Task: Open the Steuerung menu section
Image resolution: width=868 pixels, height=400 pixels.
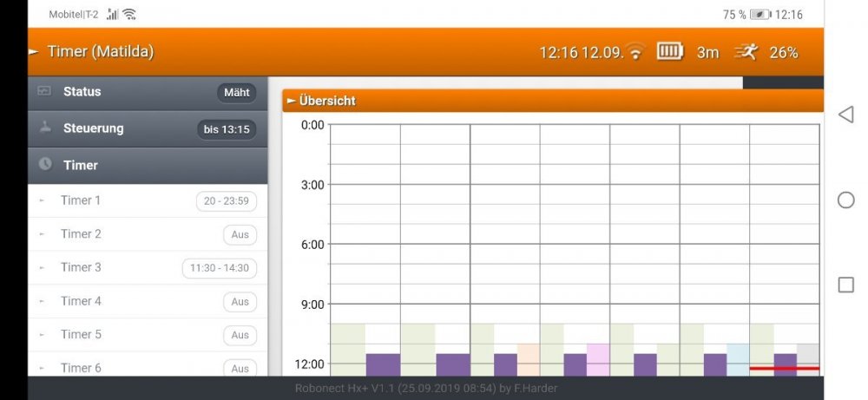Action: point(94,128)
